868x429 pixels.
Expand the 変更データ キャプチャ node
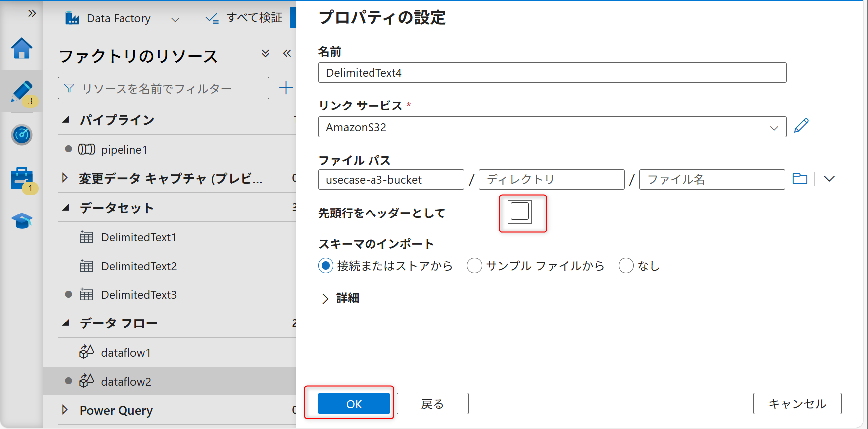click(x=65, y=178)
